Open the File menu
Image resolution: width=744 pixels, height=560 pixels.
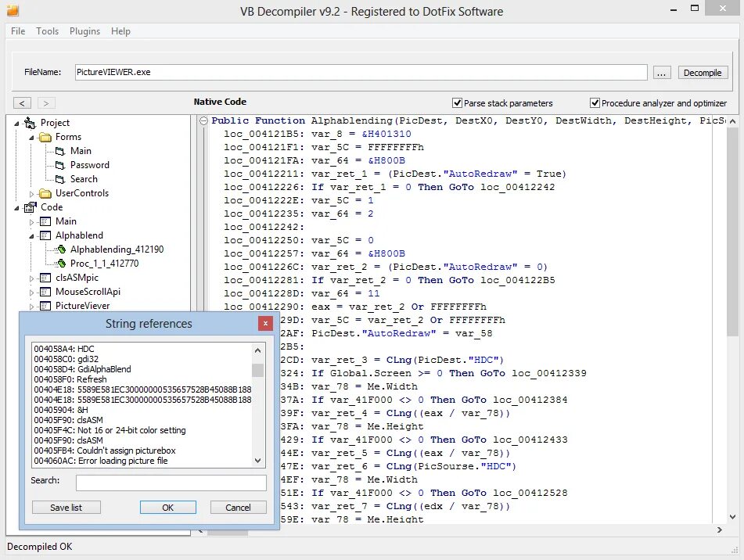click(x=18, y=31)
